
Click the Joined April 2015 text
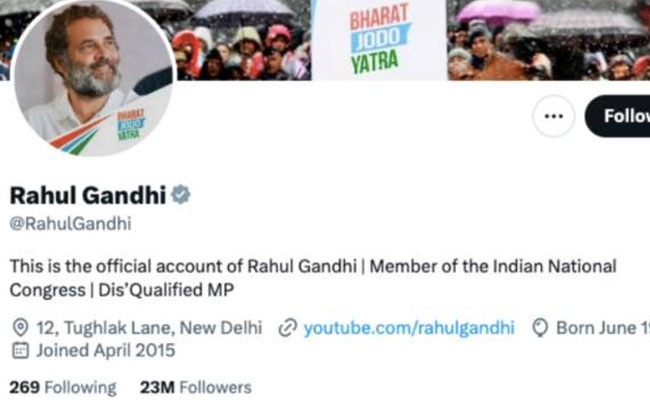(106, 351)
